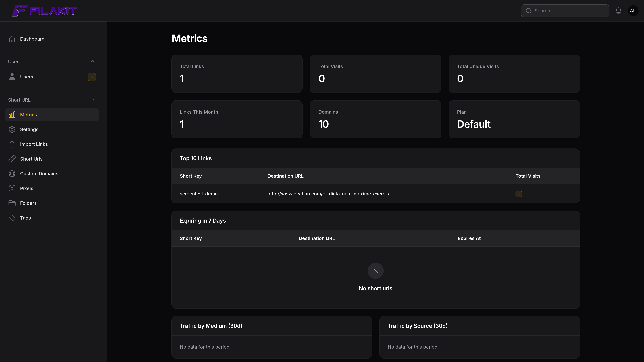The image size is (644, 362).
Task: Open Tags page
Action: coord(52,218)
